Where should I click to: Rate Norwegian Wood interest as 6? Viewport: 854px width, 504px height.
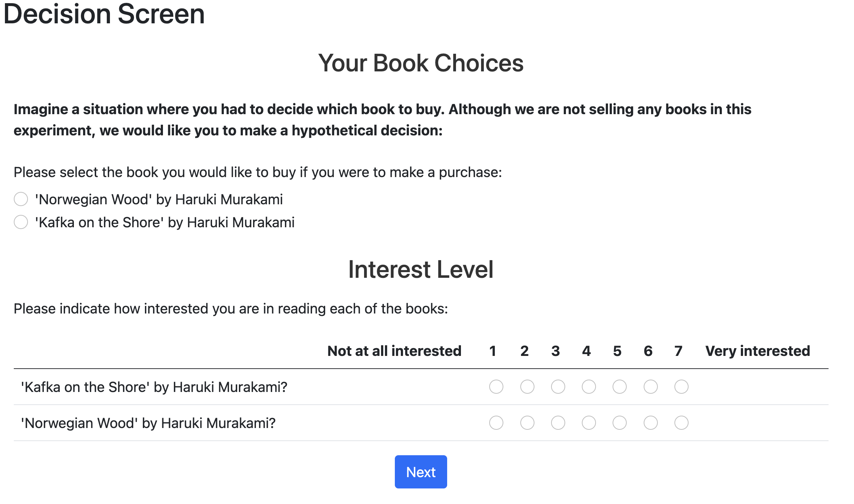650,423
